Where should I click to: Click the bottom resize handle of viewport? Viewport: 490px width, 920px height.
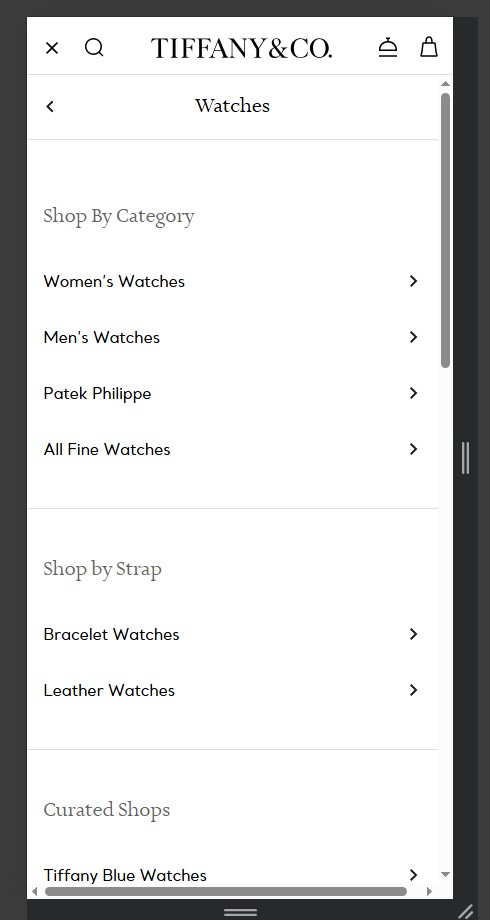click(241, 912)
